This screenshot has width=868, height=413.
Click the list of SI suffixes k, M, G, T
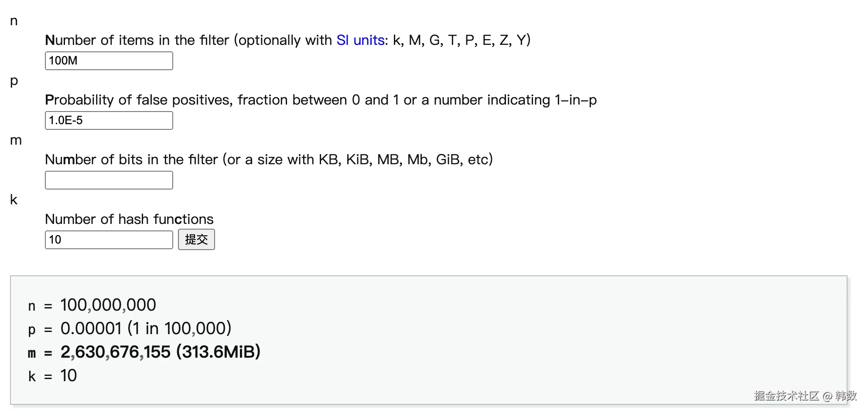pos(461,40)
